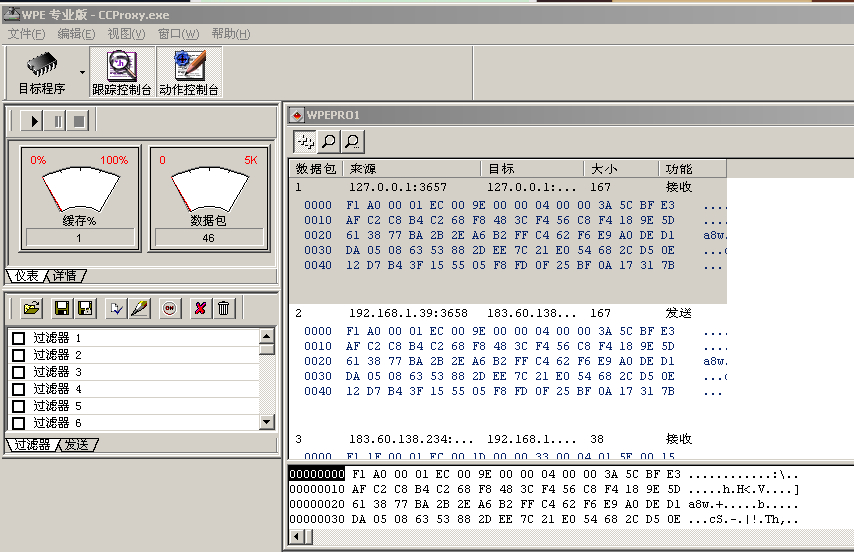Click the 来源 column header
854x552 pixels.
[412, 169]
